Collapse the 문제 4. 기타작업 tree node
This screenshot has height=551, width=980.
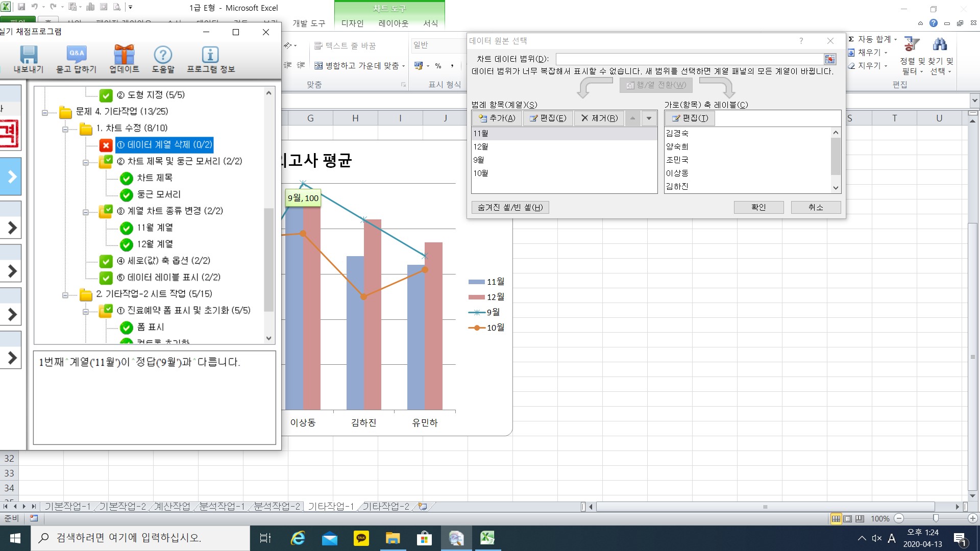pos(45,113)
